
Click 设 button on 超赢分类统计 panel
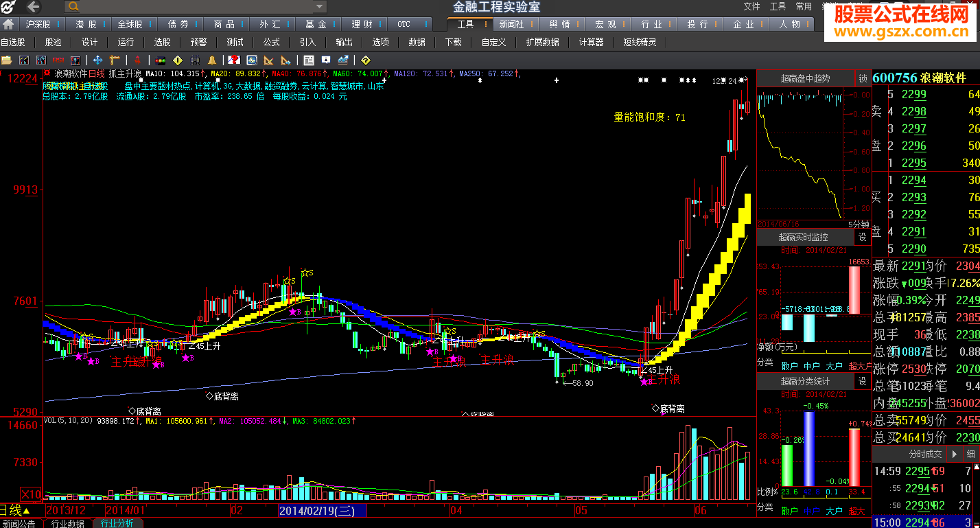coord(862,381)
